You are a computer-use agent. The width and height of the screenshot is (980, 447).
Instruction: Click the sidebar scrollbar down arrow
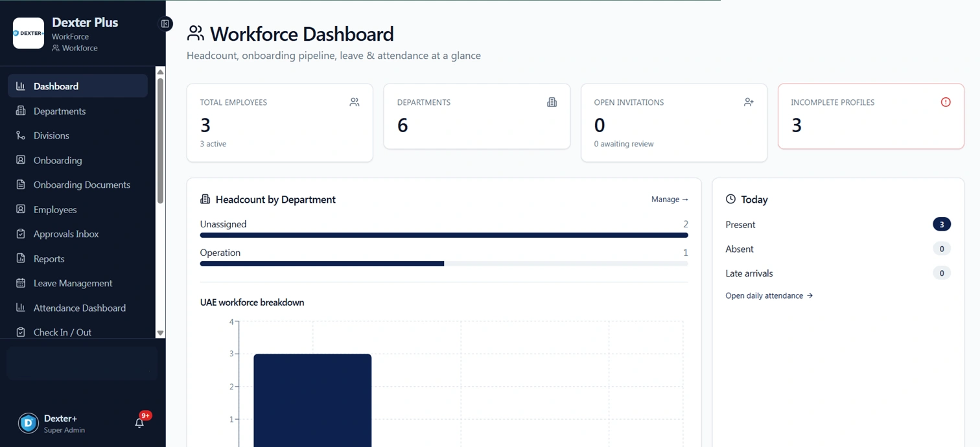(x=160, y=333)
